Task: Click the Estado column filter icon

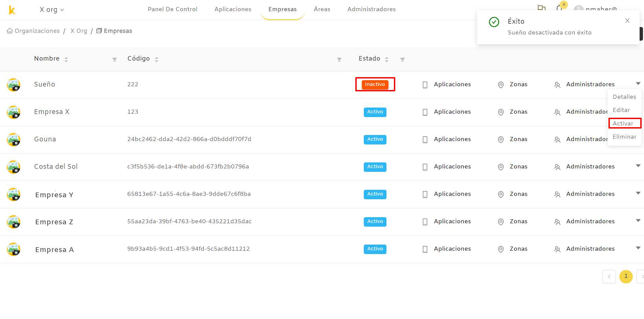Action: (x=402, y=60)
